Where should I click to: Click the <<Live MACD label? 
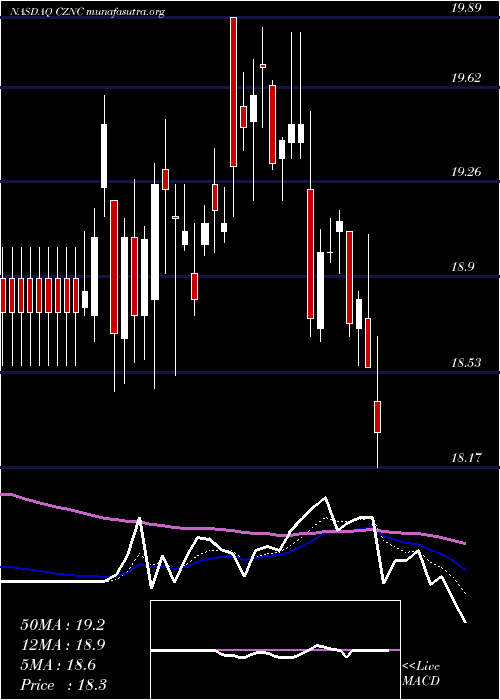421,674
